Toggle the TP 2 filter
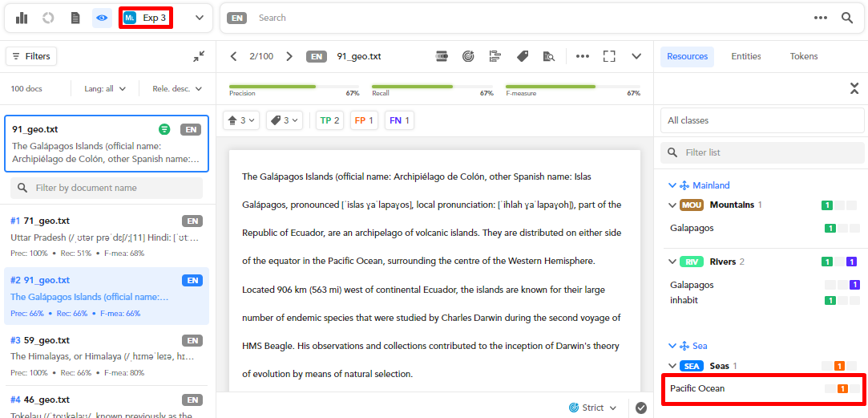The height and width of the screenshot is (418, 868). pyautogui.click(x=330, y=120)
